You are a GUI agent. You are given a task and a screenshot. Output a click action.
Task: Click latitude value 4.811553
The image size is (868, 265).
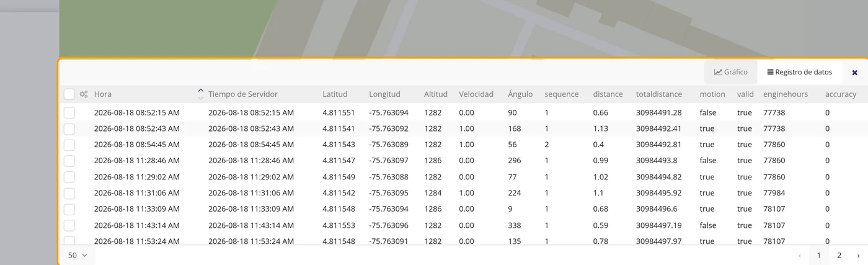click(x=339, y=225)
